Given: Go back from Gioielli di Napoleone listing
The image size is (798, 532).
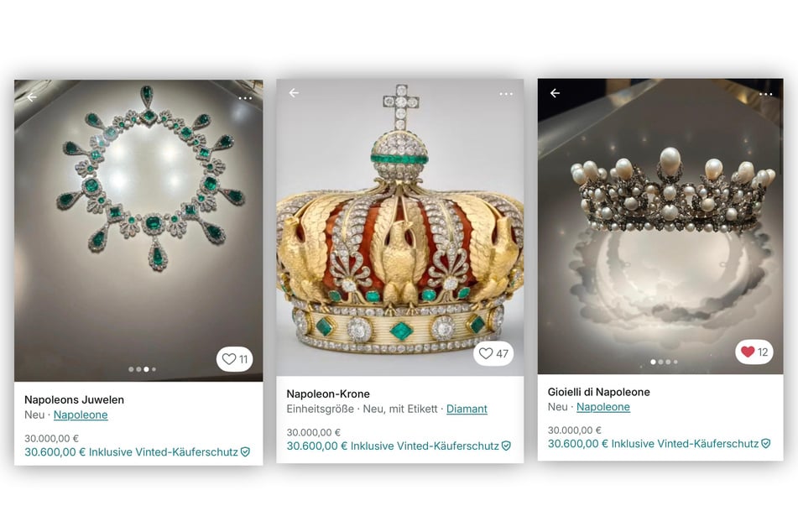Looking at the screenshot, I should (x=555, y=93).
